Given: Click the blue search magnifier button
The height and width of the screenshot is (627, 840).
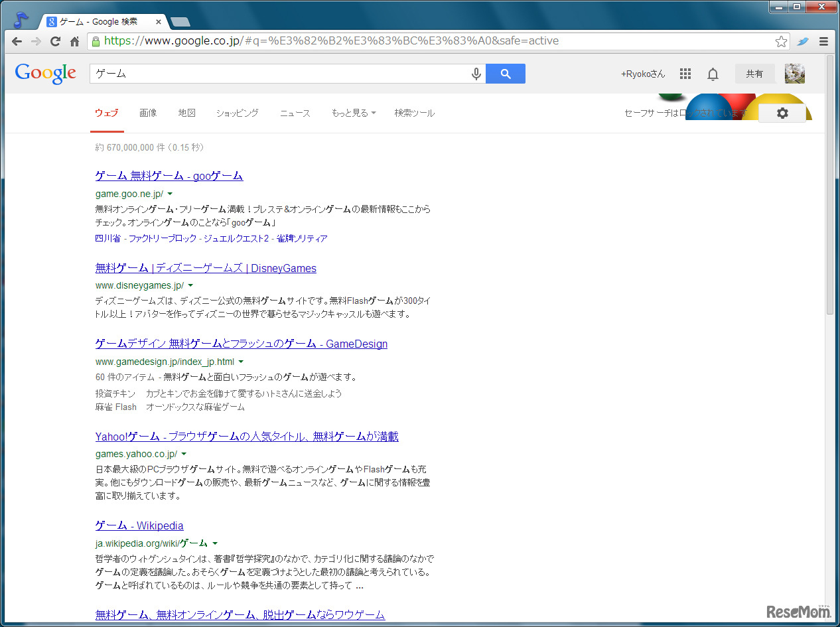Looking at the screenshot, I should click(x=506, y=74).
